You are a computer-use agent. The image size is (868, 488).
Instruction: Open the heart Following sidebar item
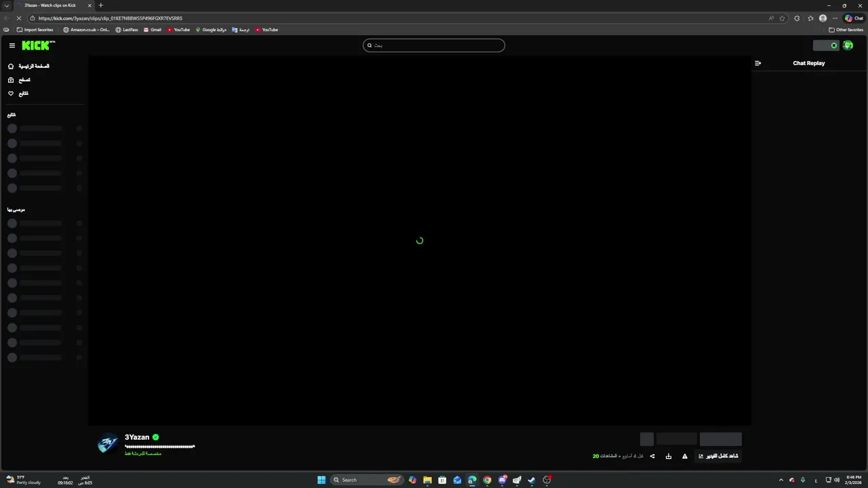pyautogui.click(x=18, y=94)
